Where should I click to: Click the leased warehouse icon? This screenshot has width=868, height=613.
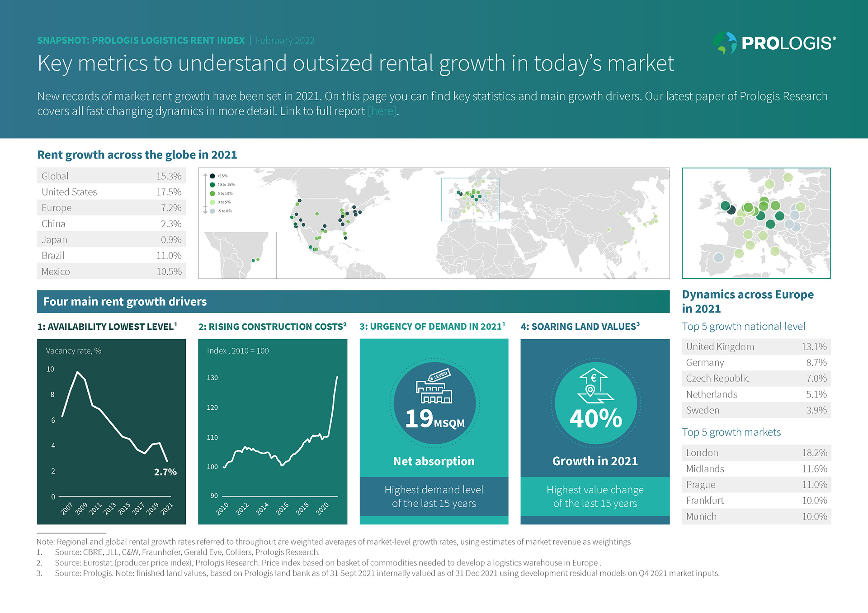(434, 388)
